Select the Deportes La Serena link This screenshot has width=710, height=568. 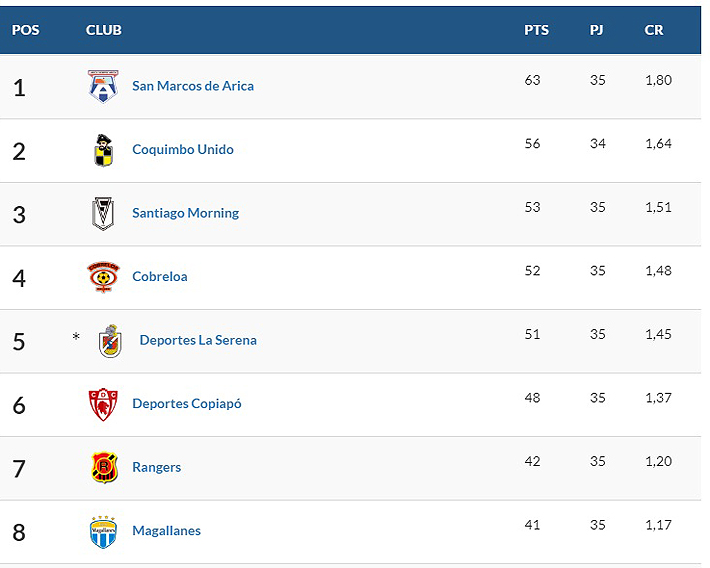tap(198, 341)
